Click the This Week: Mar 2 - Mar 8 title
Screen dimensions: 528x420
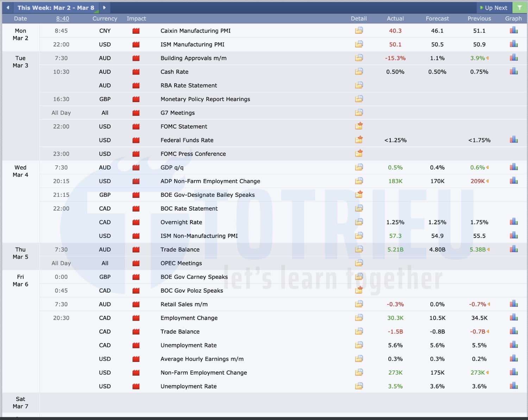click(x=56, y=8)
